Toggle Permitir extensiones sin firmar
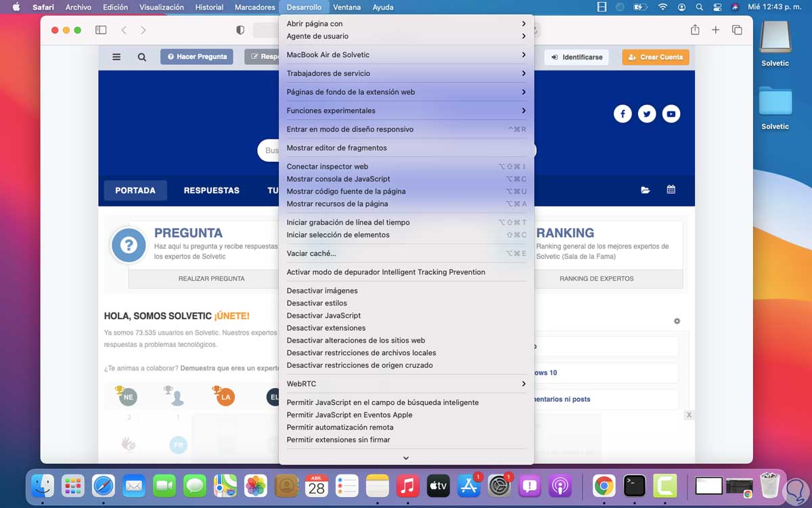812x508 pixels. [x=406, y=440]
